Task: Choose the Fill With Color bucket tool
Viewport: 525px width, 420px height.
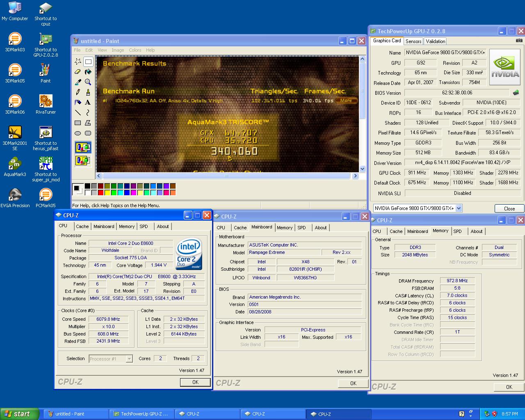Action: pos(88,72)
